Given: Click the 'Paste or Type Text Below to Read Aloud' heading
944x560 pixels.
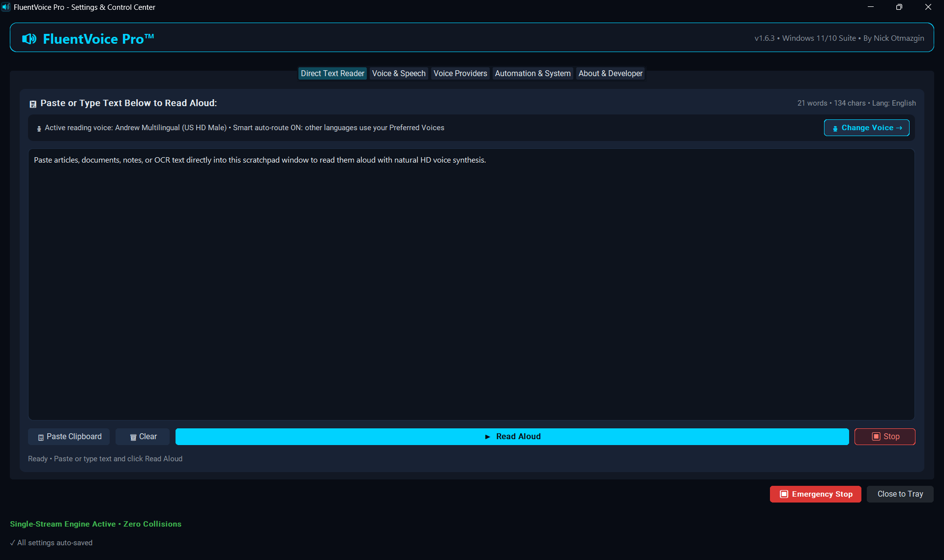Looking at the screenshot, I should tap(128, 103).
